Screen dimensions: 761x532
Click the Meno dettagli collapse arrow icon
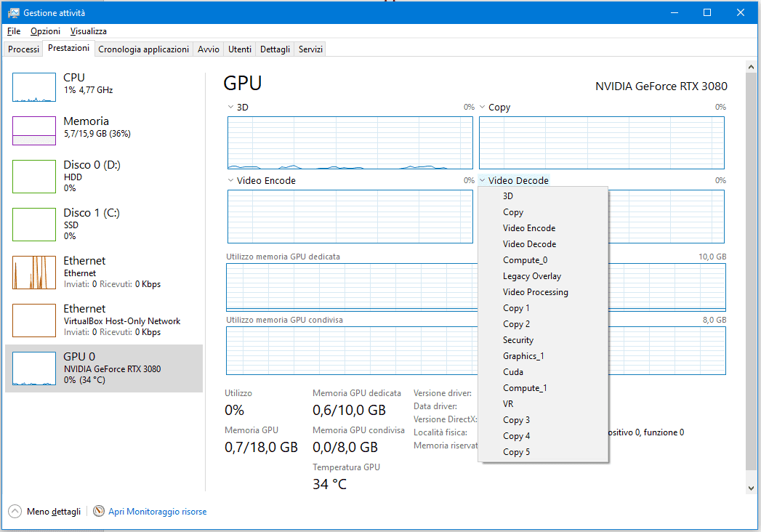click(16, 512)
